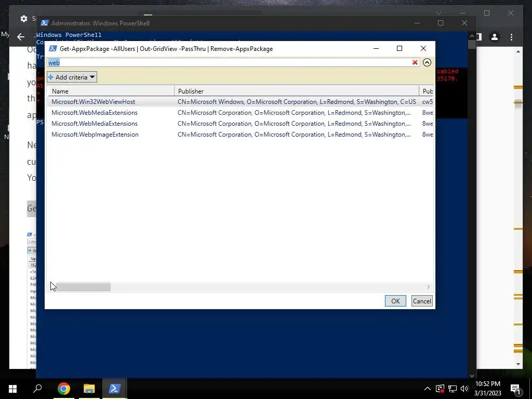Clear the filter text with red X

coord(415,62)
